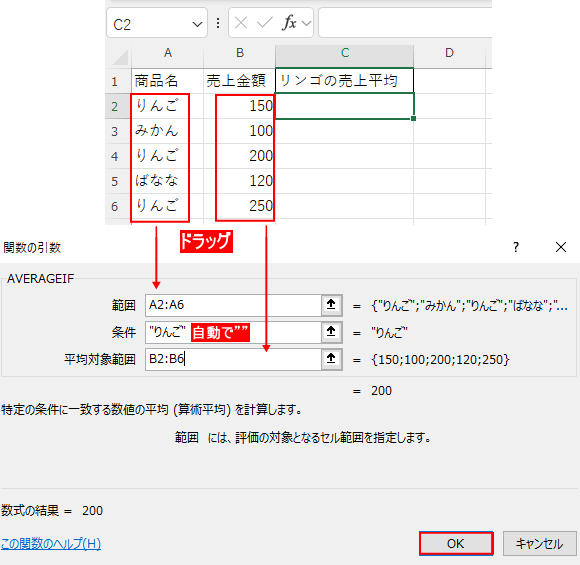580x565 pixels.
Task: Select column B header
Action: click(x=239, y=53)
